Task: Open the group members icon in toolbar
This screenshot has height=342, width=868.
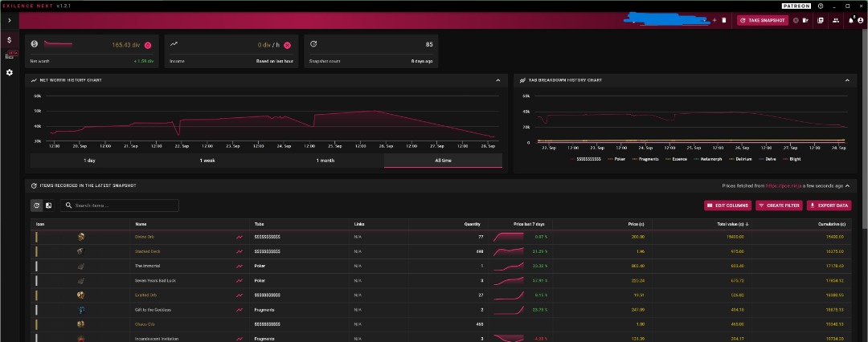Action: (x=835, y=20)
